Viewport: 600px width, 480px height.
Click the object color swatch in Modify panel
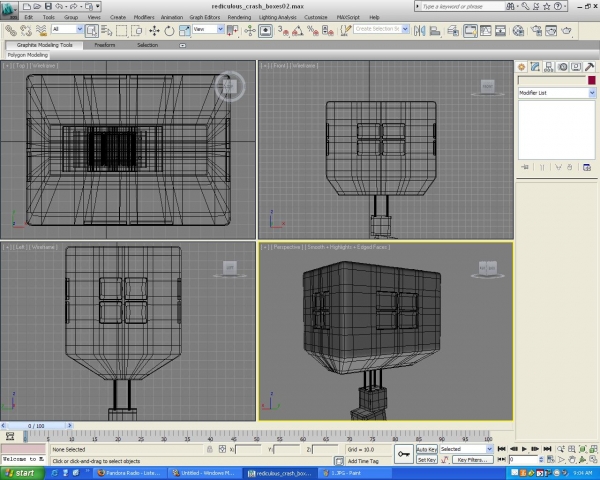592,80
